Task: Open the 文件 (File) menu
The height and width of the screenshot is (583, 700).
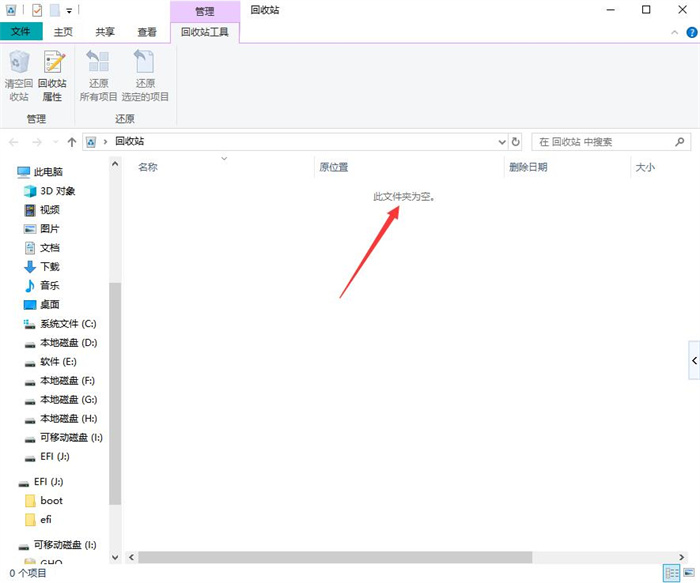Action: tap(20, 32)
